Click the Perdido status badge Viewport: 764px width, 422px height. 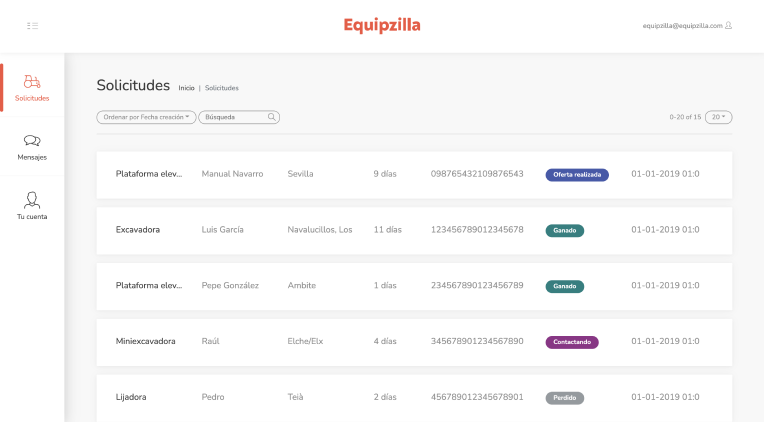564,398
